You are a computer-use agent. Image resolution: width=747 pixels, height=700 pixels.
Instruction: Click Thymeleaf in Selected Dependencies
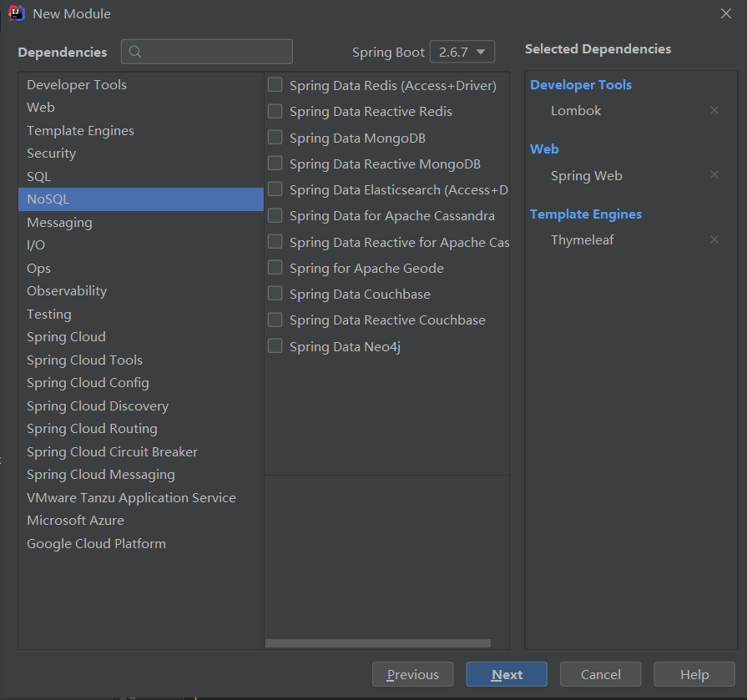click(583, 240)
